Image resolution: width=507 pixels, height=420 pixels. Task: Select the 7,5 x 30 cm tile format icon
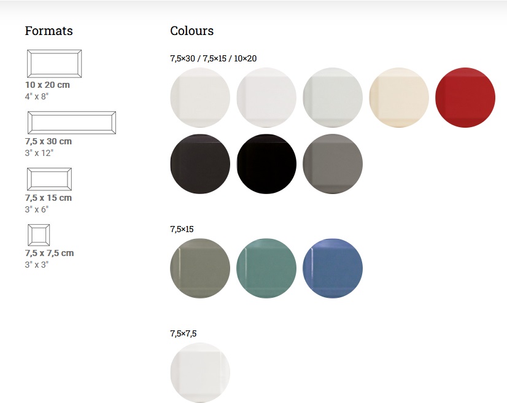point(72,123)
